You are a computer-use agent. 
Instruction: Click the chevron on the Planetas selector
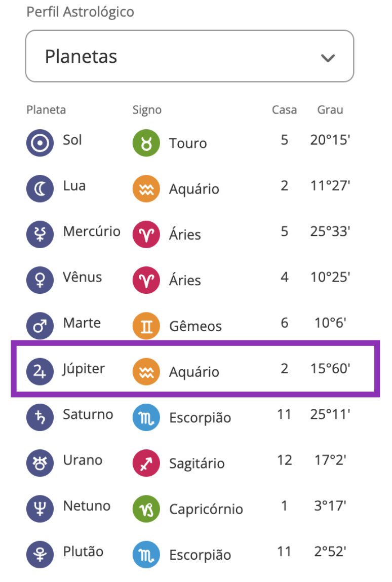pos(328,57)
